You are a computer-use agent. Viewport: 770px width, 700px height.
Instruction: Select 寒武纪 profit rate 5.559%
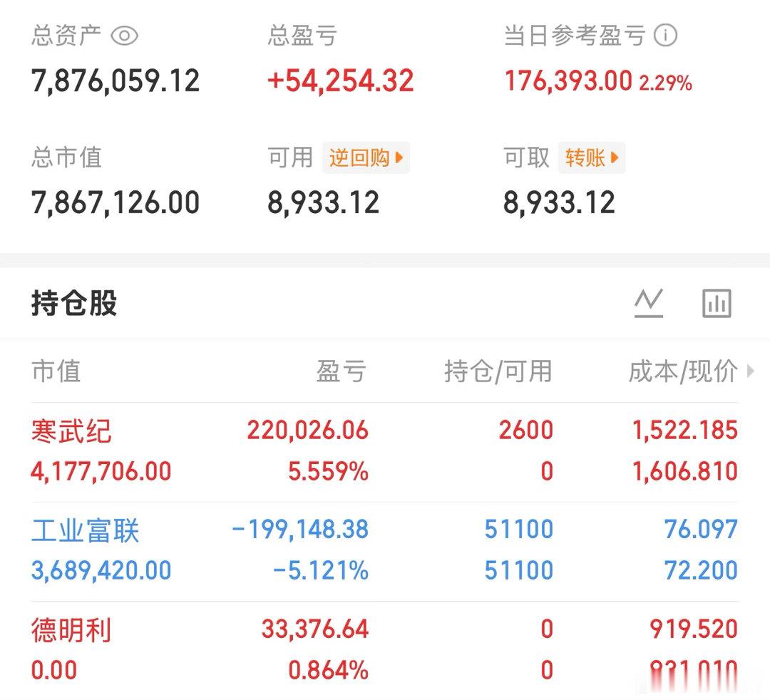tap(328, 472)
